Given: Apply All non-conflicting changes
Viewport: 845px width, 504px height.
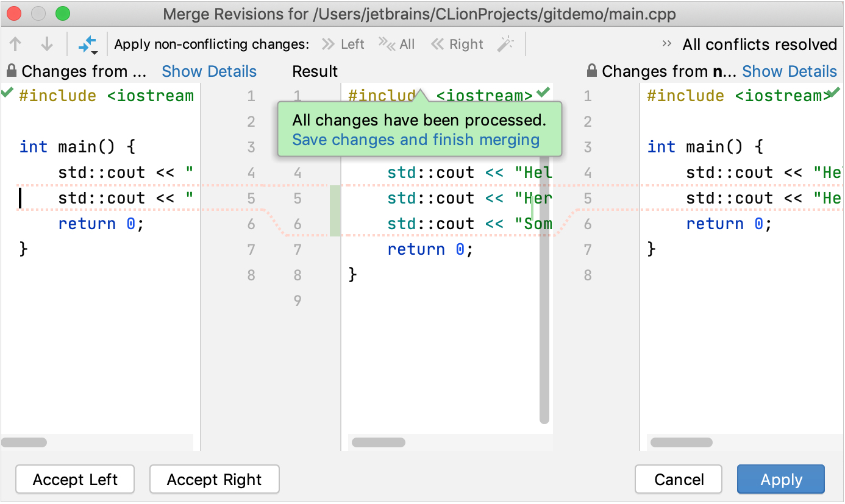Looking at the screenshot, I should pyautogui.click(x=397, y=43).
